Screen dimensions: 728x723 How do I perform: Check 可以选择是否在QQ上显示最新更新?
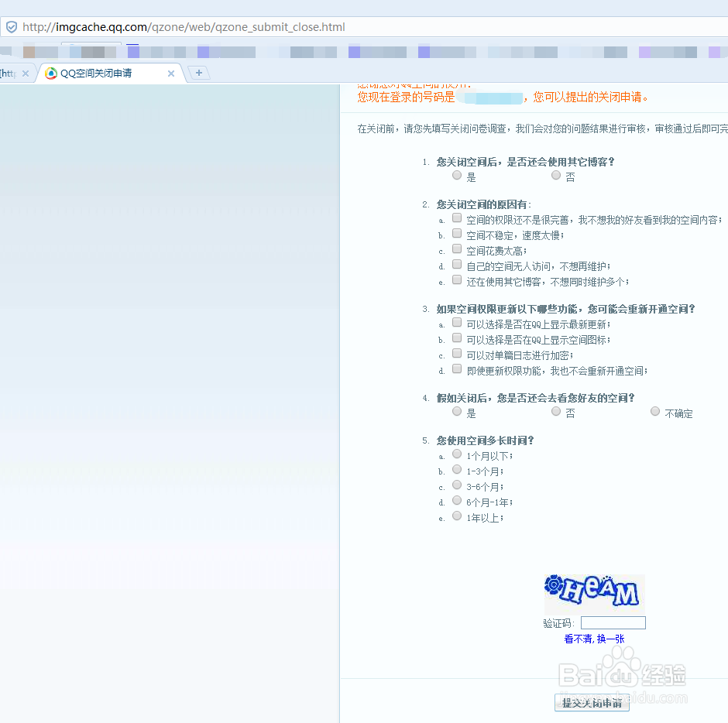[457, 322]
